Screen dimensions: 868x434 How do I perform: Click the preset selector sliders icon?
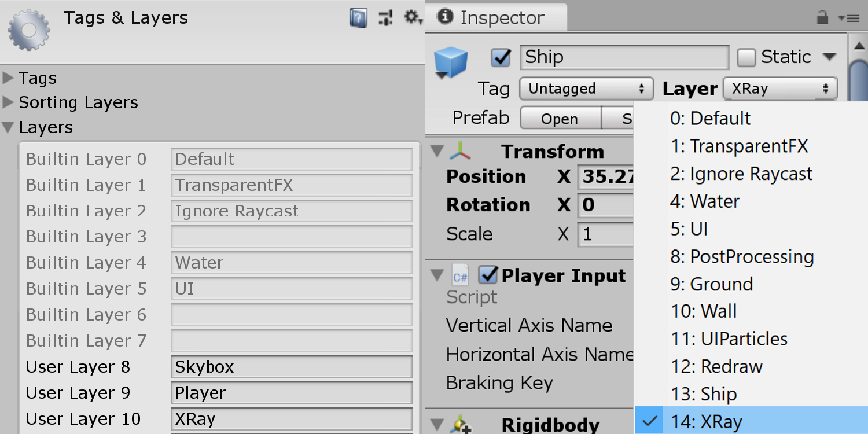pyautogui.click(x=385, y=18)
